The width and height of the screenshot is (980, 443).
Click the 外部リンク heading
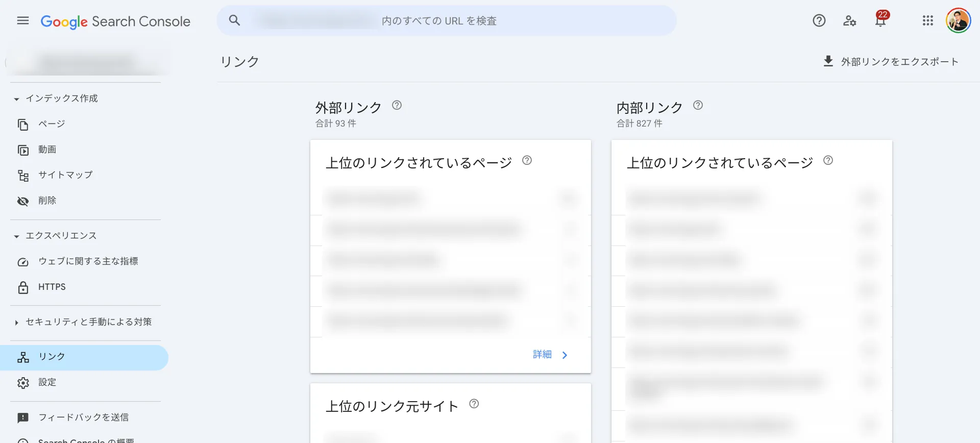(348, 108)
